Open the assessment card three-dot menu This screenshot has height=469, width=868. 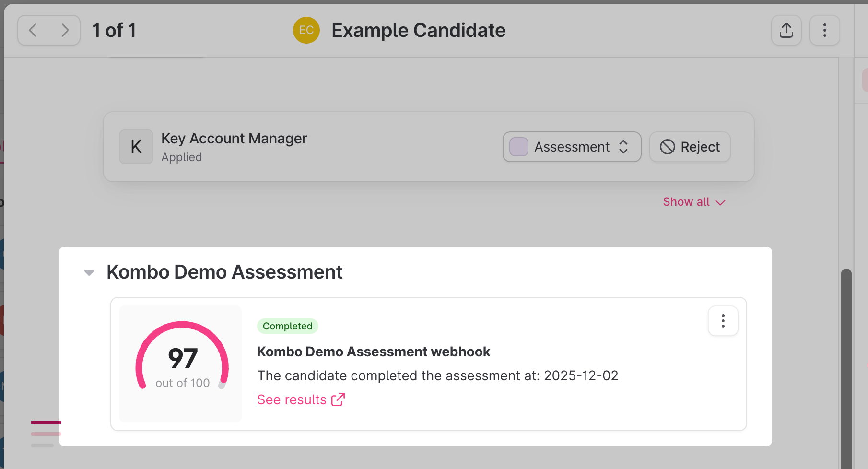(723, 321)
